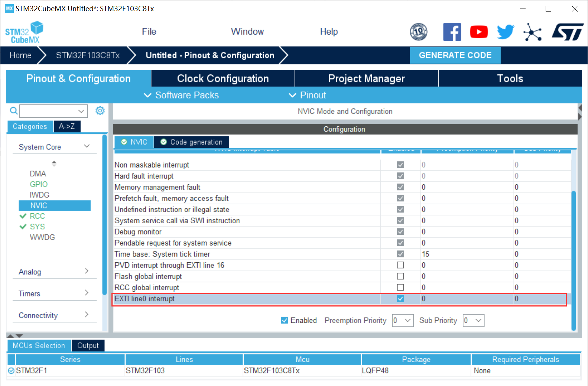The height and width of the screenshot is (386, 588).
Task: Open the Help menu
Action: point(329,32)
